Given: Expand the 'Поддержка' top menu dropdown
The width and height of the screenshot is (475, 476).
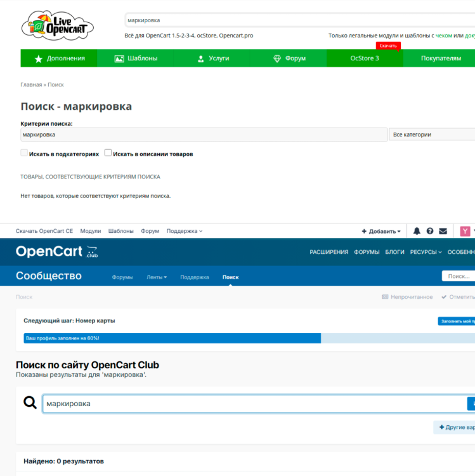Looking at the screenshot, I should (x=184, y=231).
